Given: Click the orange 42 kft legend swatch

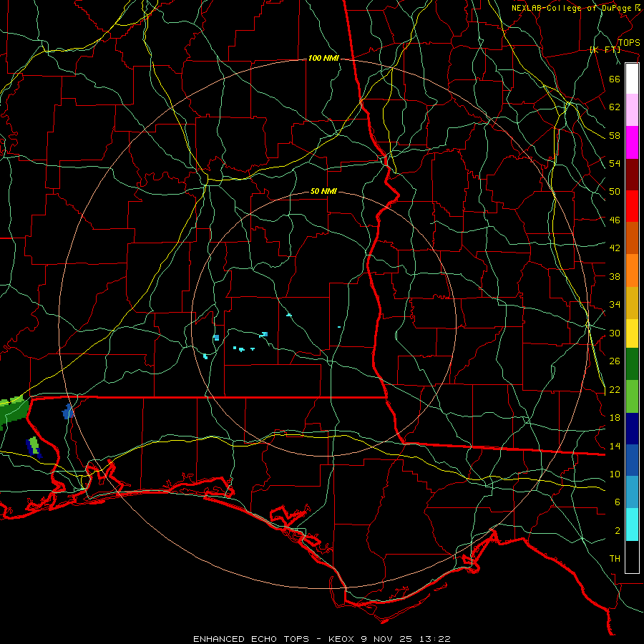Looking at the screenshot, I should coord(632,270).
